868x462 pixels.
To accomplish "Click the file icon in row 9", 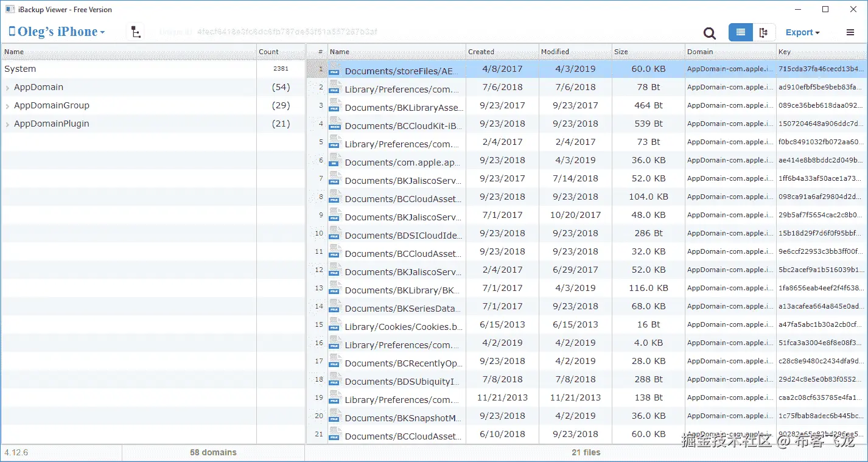I will tap(335, 215).
